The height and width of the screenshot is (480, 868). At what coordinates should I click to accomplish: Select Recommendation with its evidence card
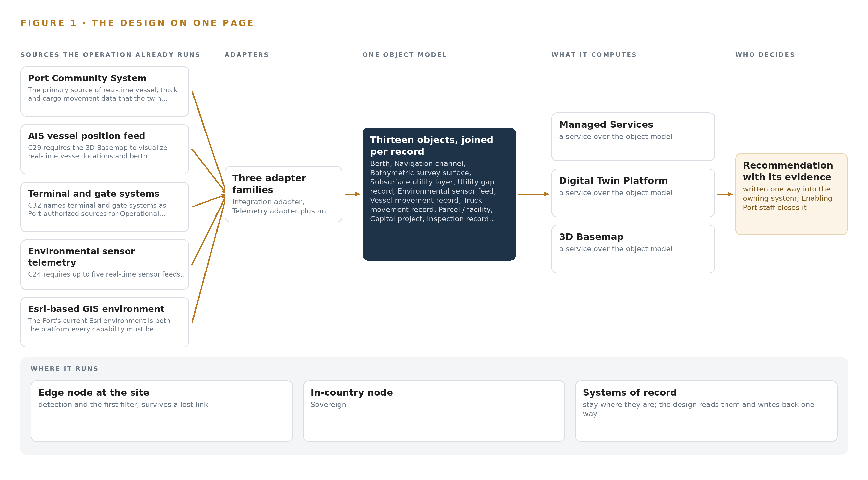point(791,194)
